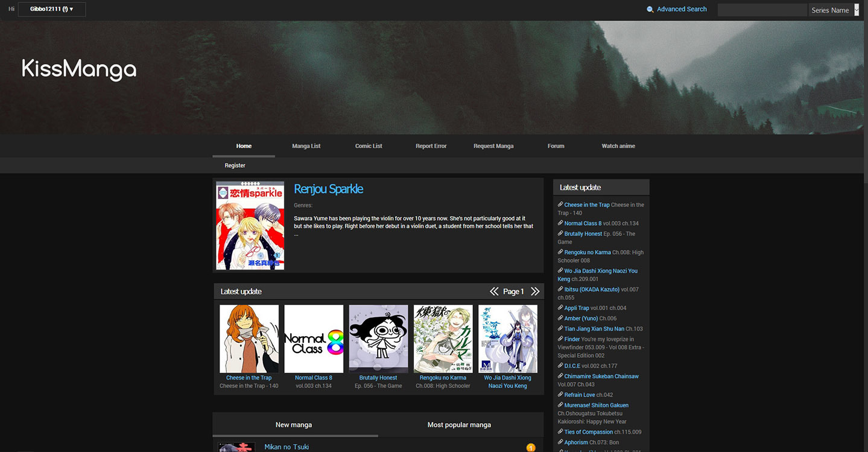Open the Manga List tab
868x452 pixels.
(306, 146)
